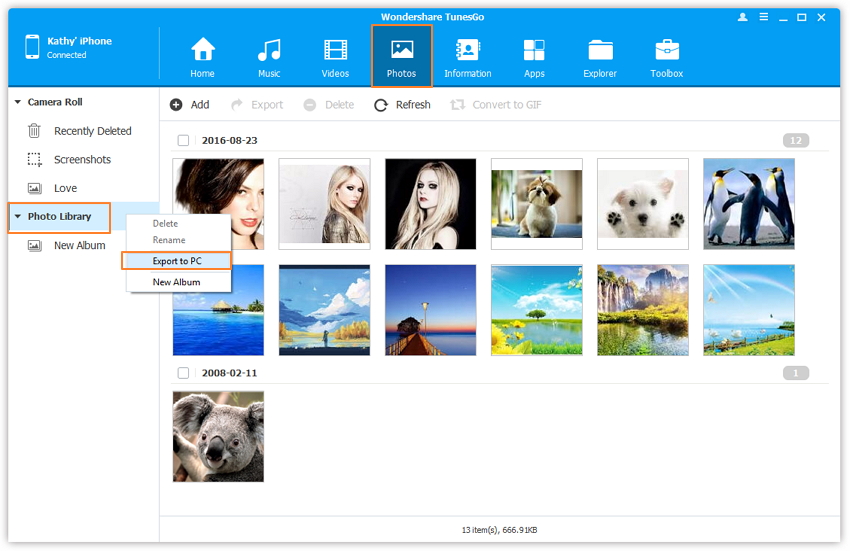This screenshot has width=850, height=551.
Task: Select New Album in the context menu
Action: click(176, 282)
